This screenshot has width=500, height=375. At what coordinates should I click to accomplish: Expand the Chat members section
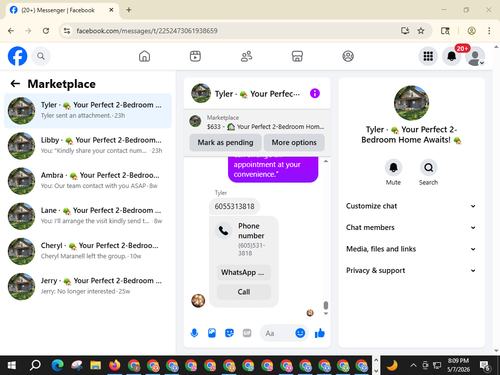pyautogui.click(x=411, y=227)
